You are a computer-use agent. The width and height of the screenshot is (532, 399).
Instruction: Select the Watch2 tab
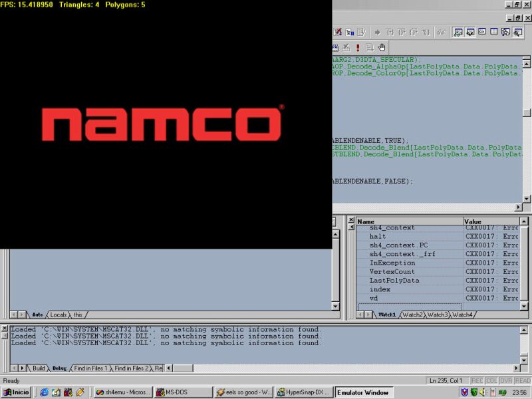pos(412,315)
